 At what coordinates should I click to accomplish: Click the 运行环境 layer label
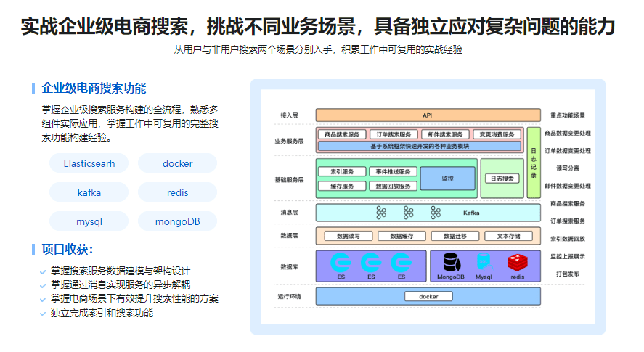(x=289, y=297)
